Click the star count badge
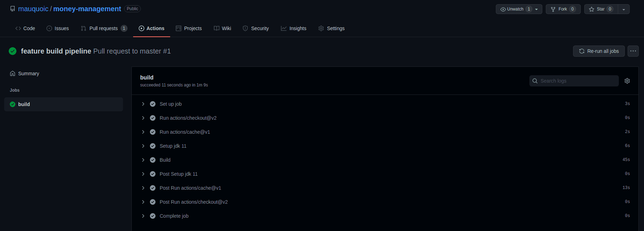Viewport: 644px width, 231px height. pyautogui.click(x=610, y=9)
